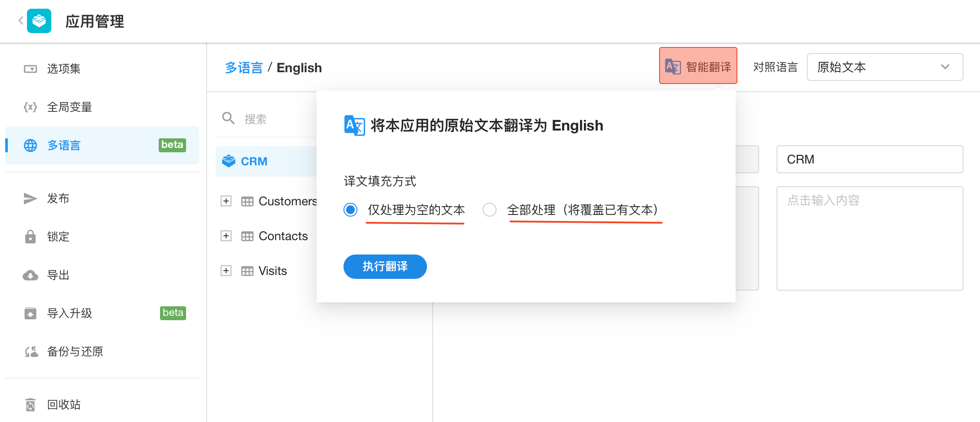Expand the Customers tree node

click(226, 201)
